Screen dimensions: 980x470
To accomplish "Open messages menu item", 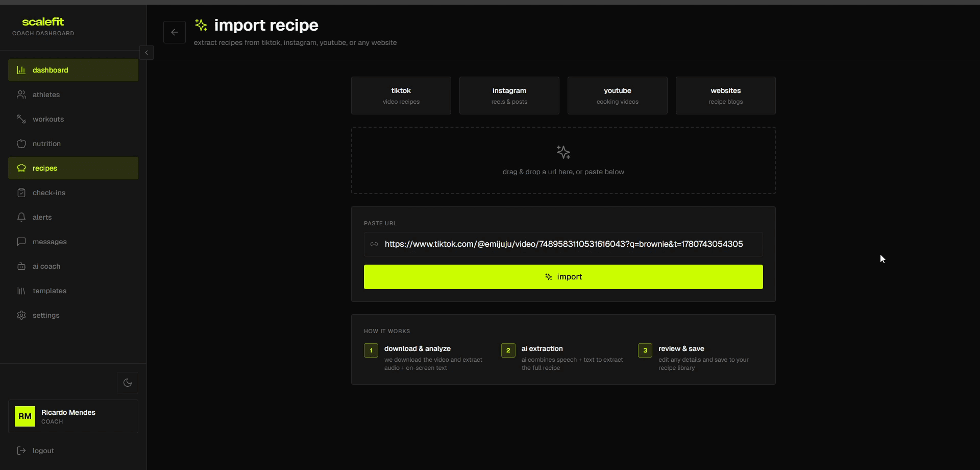I will [73, 242].
